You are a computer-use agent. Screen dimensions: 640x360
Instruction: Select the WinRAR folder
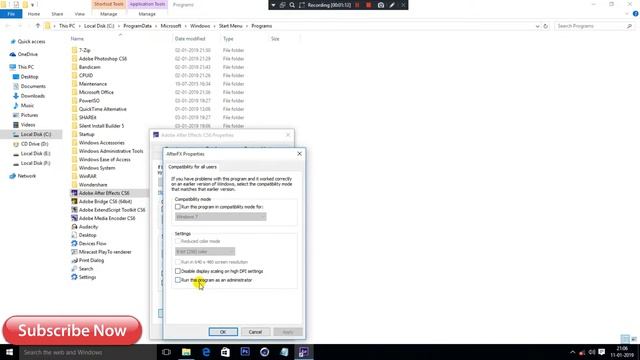pos(87,176)
